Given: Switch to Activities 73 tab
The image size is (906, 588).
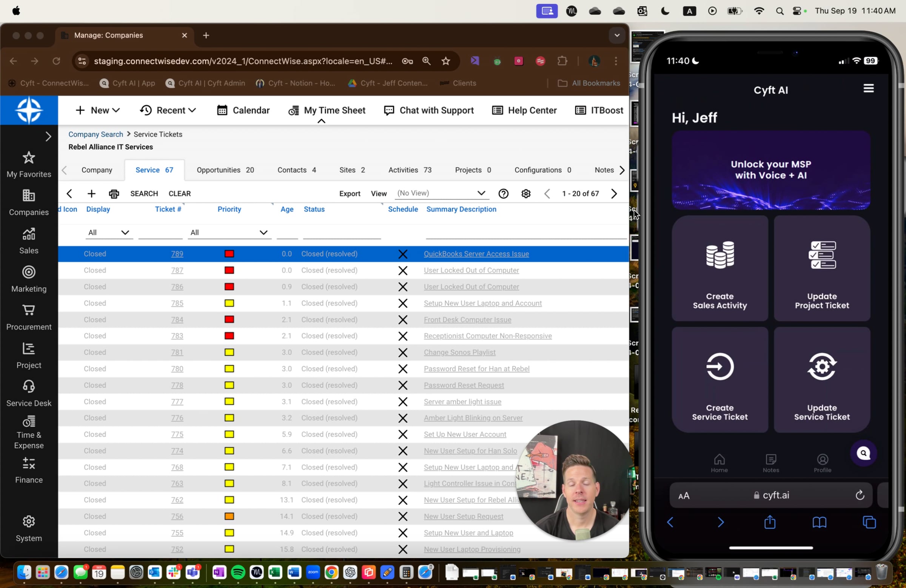Looking at the screenshot, I should (x=410, y=170).
